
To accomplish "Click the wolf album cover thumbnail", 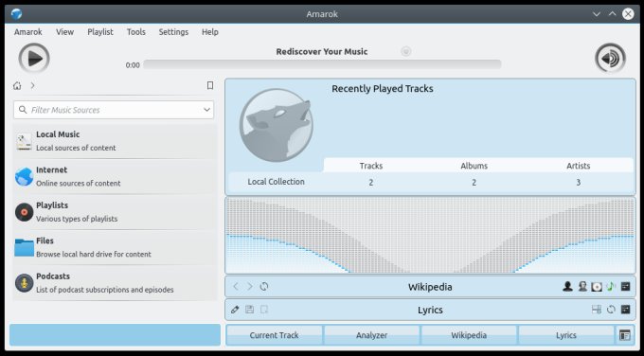I will point(276,125).
